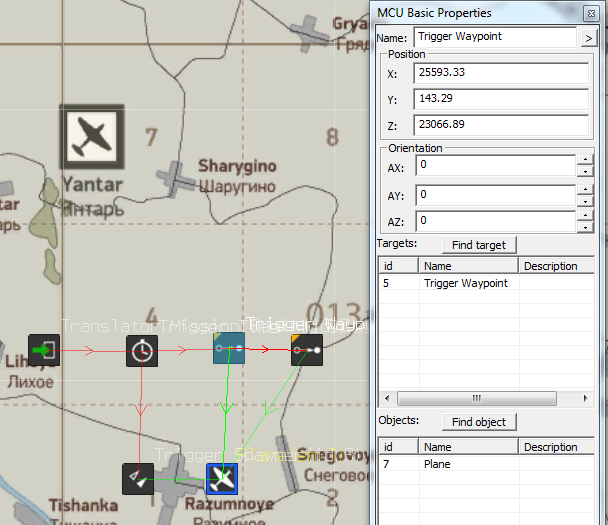Click the Sharygino town label on map
The image size is (608, 525).
237,167
